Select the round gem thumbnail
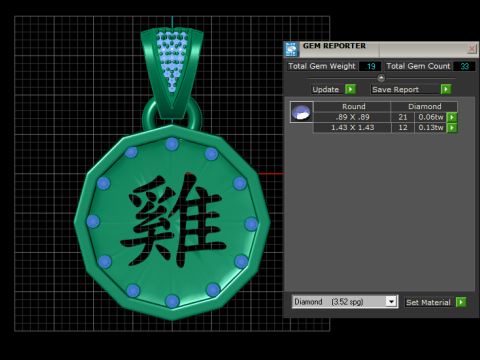This screenshot has height=360, width=480. point(301,112)
